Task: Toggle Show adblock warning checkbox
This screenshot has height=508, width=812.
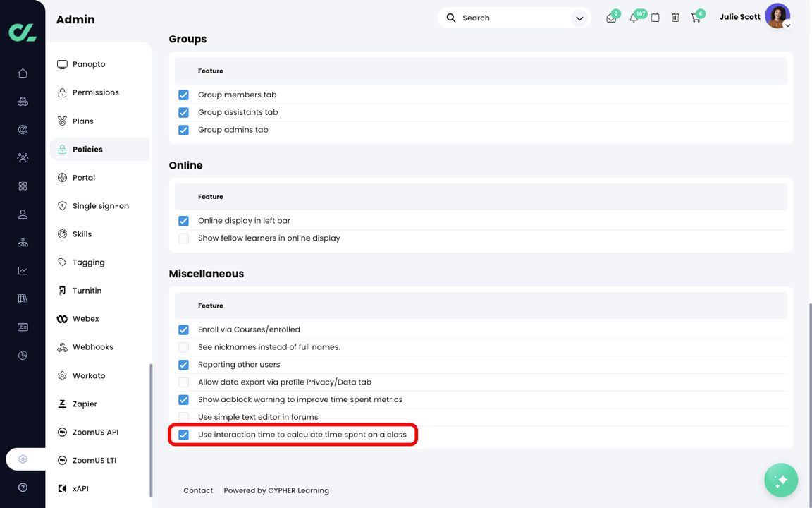Action: point(183,399)
